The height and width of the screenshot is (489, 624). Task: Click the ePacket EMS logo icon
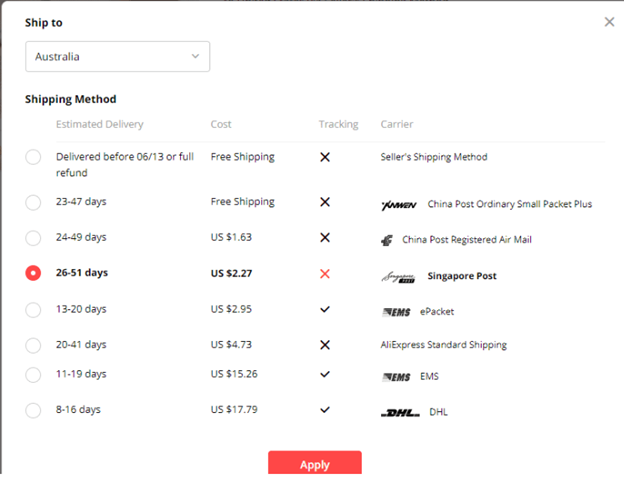[396, 312]
